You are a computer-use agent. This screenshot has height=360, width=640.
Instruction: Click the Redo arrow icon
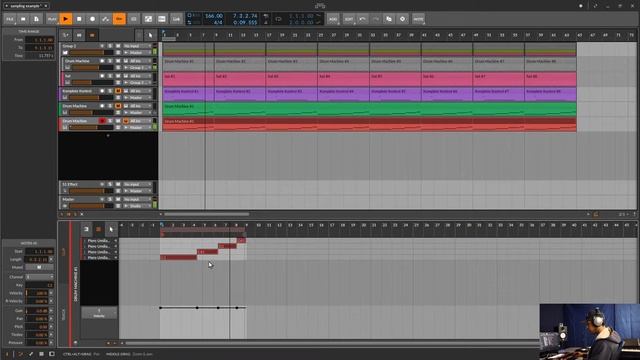tap(376, 19)
